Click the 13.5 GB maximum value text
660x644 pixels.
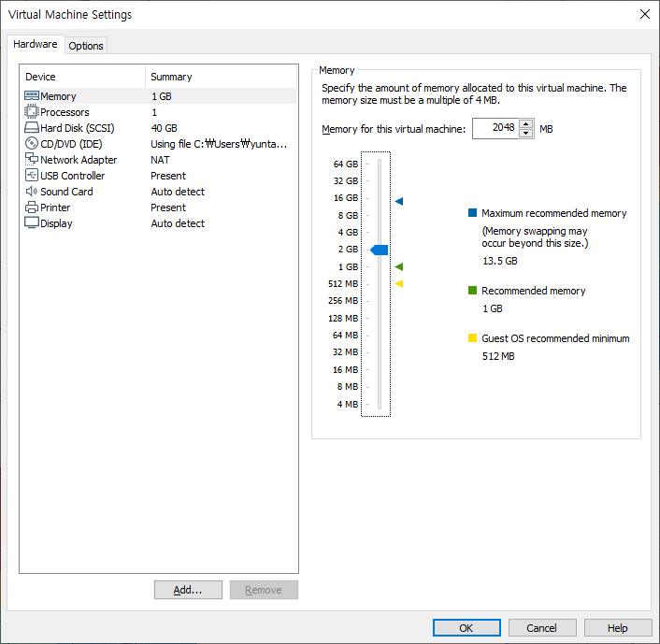point(500,261)
